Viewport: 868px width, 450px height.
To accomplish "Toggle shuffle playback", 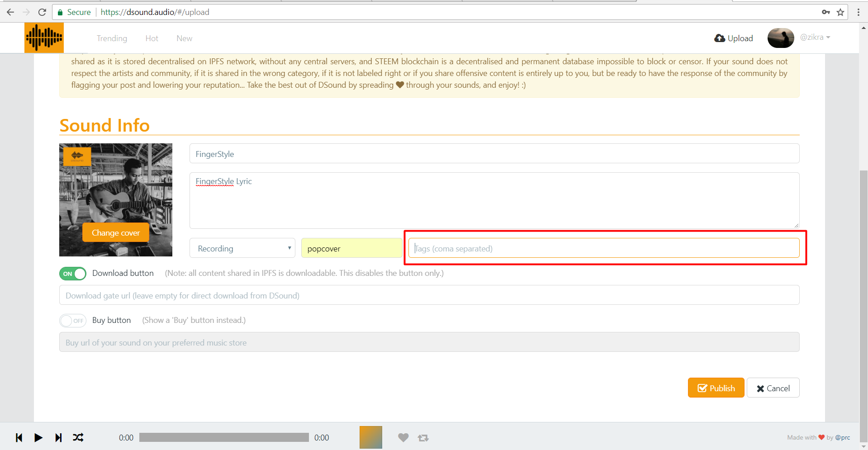I will point(78,437).
